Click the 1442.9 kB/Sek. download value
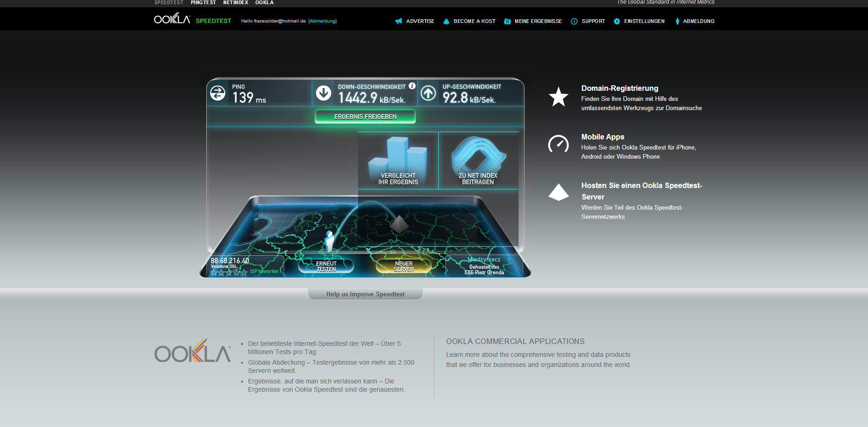The width and height of the screenshot is (868, 427). click(x=372, y=98)
